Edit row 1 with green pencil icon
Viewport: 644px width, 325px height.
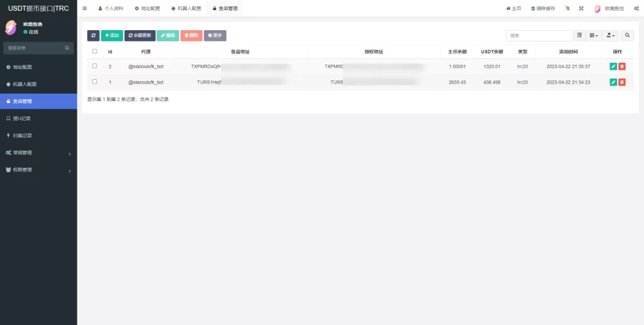[613, 82]
